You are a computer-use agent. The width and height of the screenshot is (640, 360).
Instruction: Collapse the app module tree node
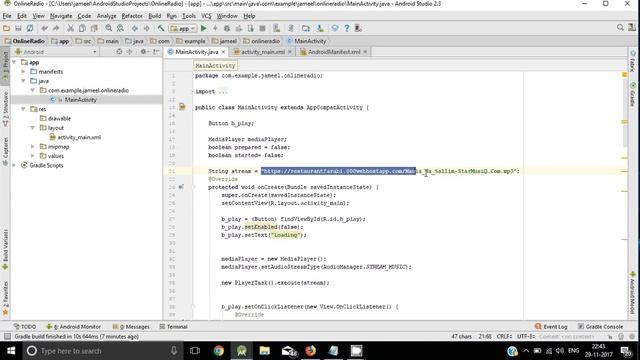14,62
